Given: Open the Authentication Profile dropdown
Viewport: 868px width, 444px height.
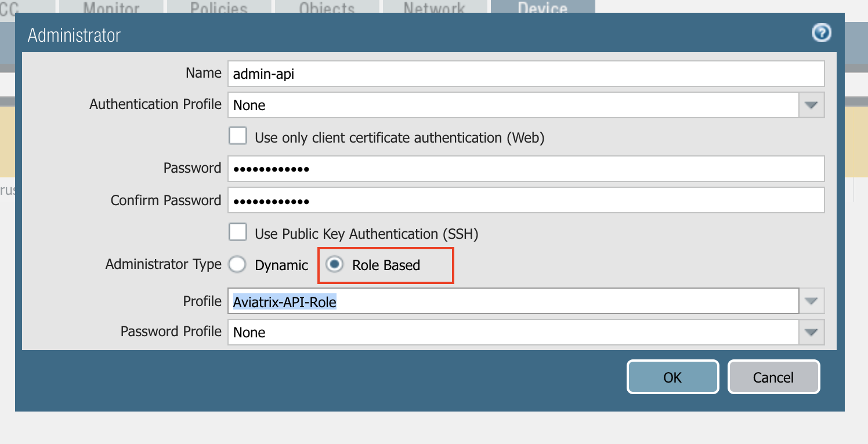Looking at the screenshot, I should tap(812, 105).
